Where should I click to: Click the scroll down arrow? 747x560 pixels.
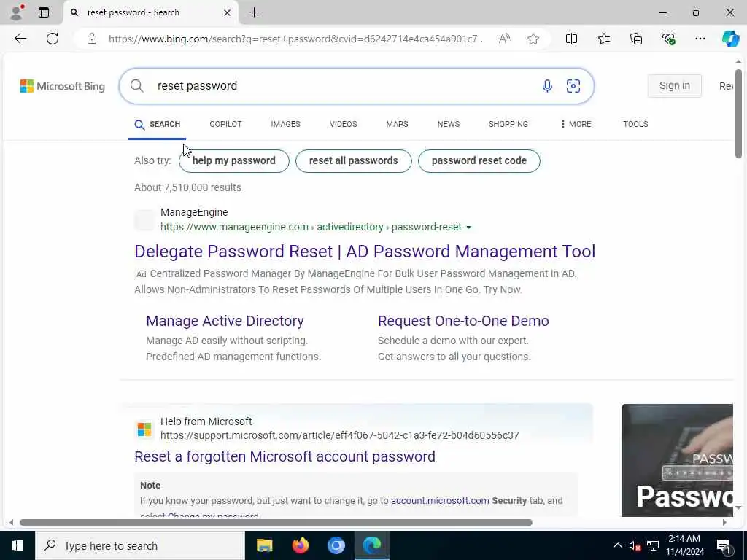tap(738, 508)
